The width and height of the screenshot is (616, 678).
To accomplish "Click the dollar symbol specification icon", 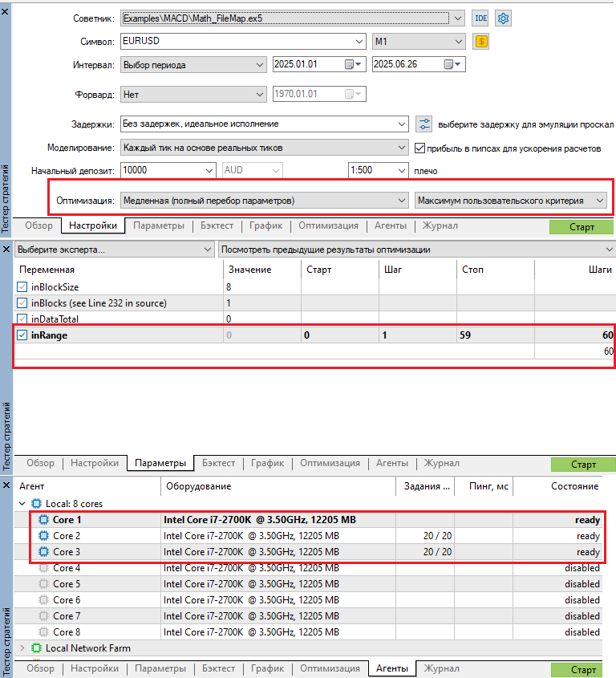I will tap(480, 42).
